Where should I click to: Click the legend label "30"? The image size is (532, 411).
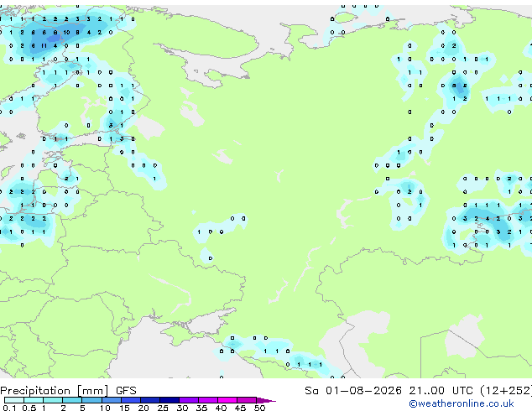(x=182, y=408)
